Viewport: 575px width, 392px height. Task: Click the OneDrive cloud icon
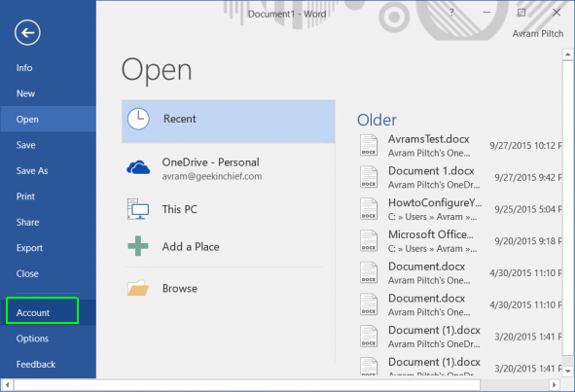coord(138,167)
